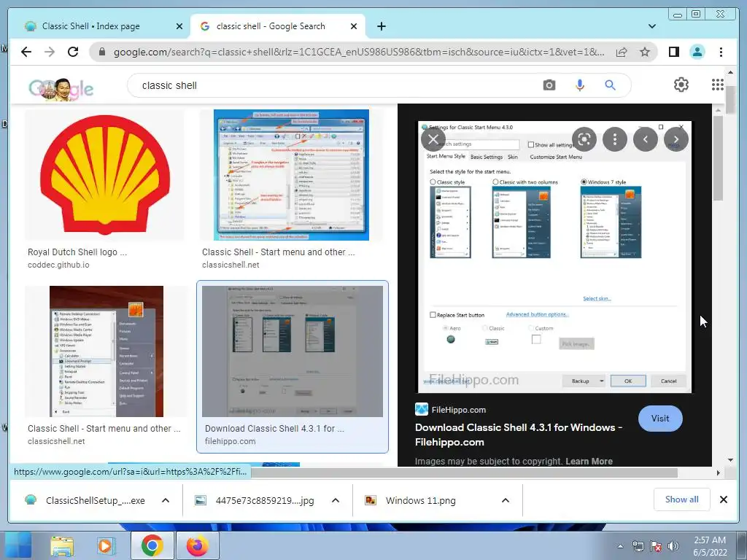The width and height of the screenshot is (747, 560).
Task: Search by image camera icon
Action: [x=549, y=85]
